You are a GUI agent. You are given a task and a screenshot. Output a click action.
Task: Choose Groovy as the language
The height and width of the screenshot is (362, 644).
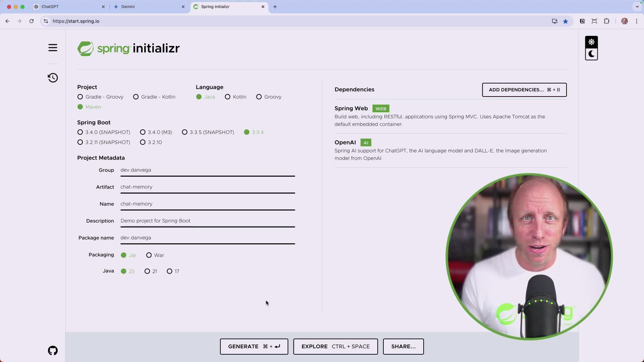tap(269, 97)
